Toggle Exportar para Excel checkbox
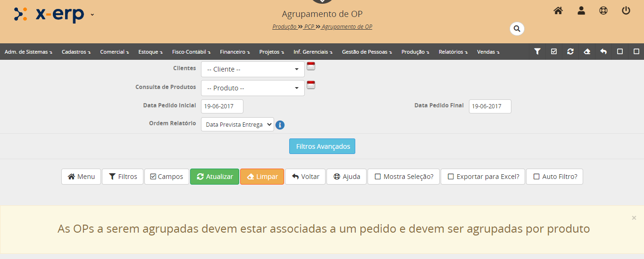The width and height of the screenshot is (644, 259). 451,177
